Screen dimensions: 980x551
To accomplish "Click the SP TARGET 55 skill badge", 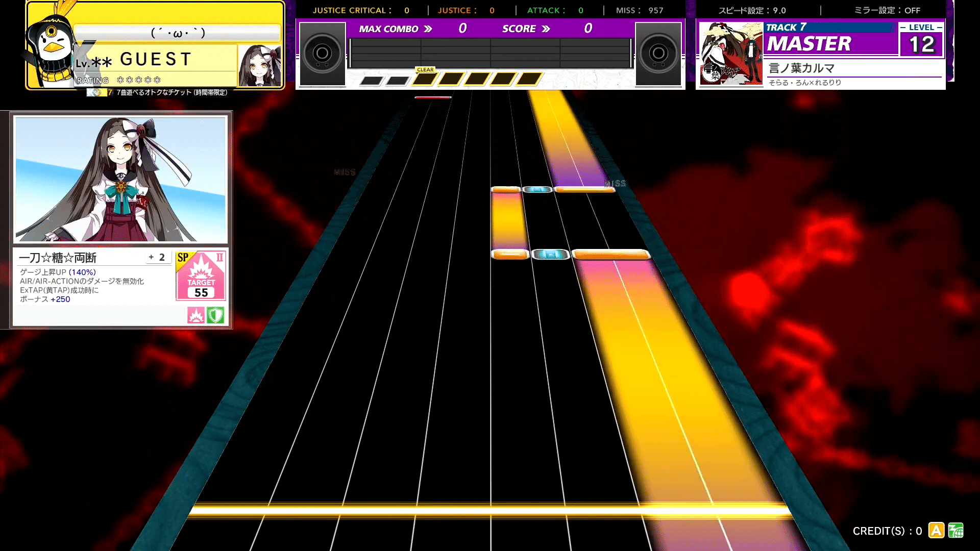I will [x=201, y=275].
